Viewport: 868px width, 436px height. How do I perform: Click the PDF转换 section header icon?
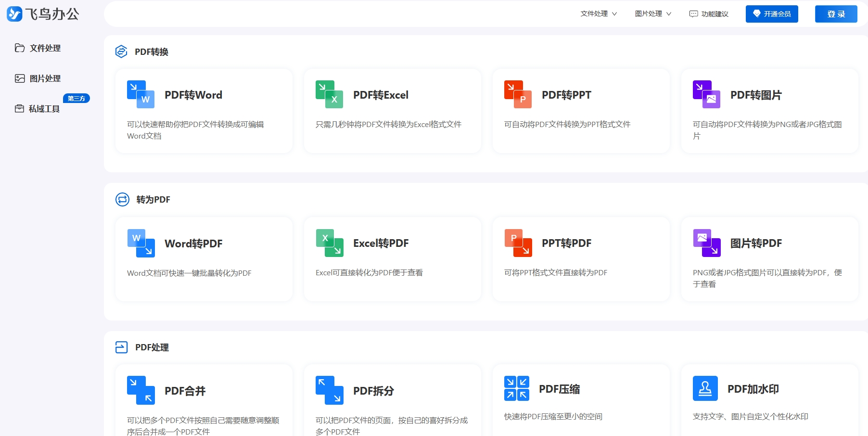[x=121, y=51]
